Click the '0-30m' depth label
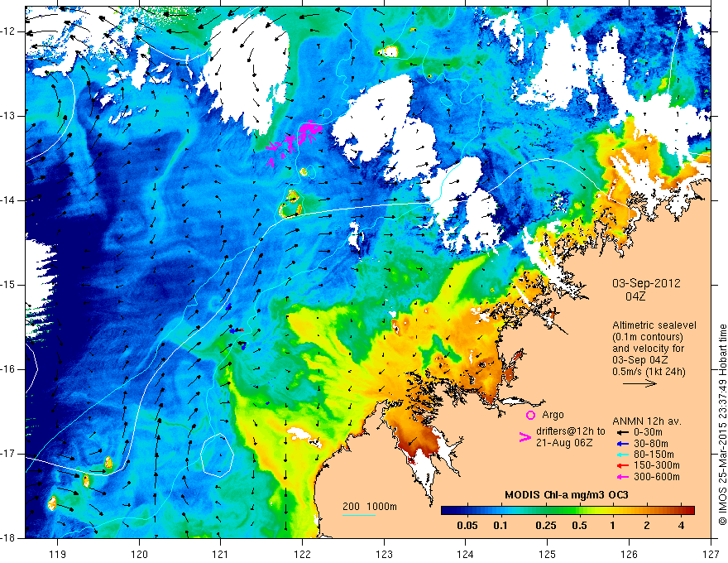 (x=648, y=432)
